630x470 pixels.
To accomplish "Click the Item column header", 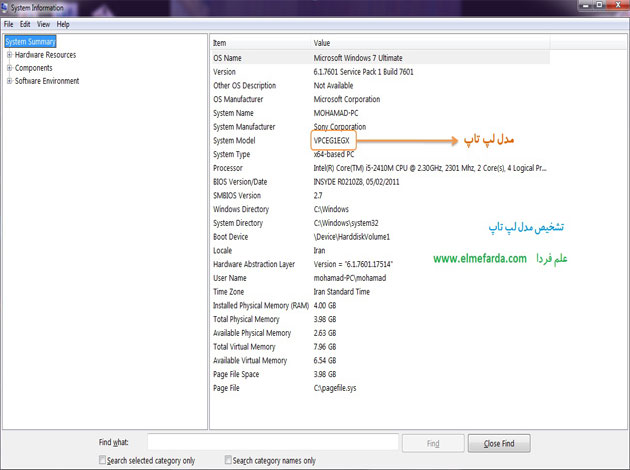I will [x=260, y=43].
